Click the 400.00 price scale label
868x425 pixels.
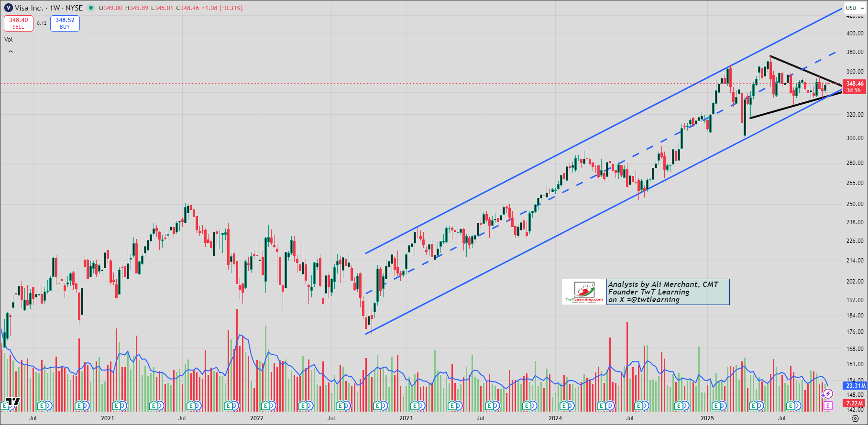pos(855,33)
